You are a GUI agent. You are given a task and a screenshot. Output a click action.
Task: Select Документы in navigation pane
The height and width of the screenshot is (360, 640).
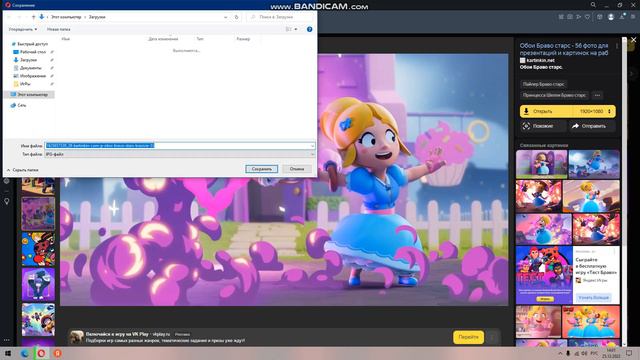point(30,68)
